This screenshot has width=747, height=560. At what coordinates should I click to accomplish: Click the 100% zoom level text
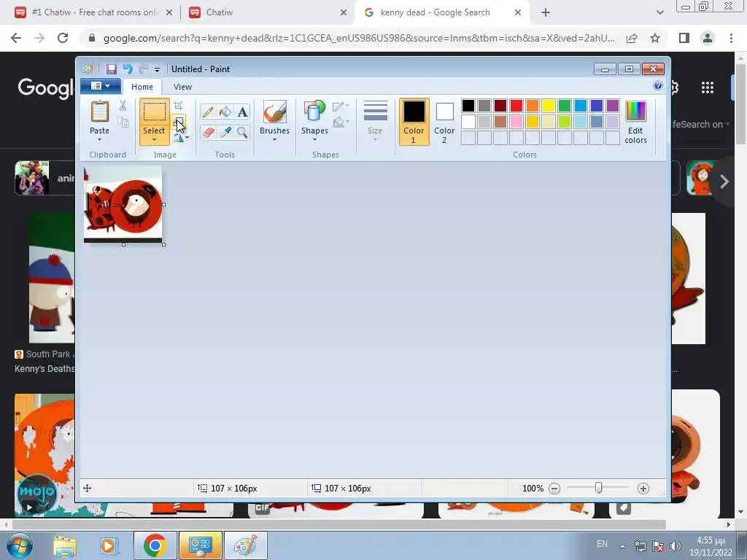click(x=533, y=489)
